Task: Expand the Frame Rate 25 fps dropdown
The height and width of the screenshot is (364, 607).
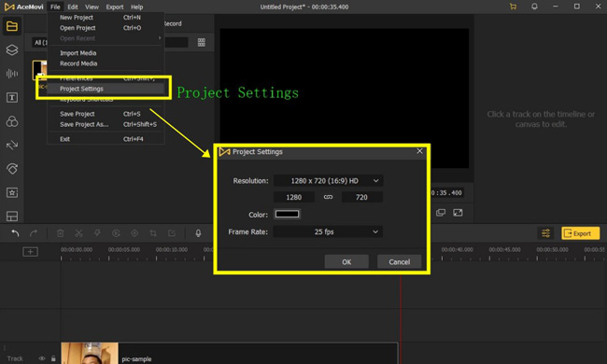Action: pos(329,231)
